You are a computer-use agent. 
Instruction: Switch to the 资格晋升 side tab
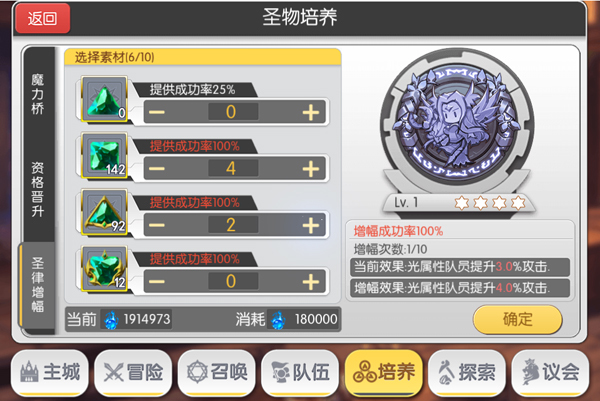[x=38, y=189]
